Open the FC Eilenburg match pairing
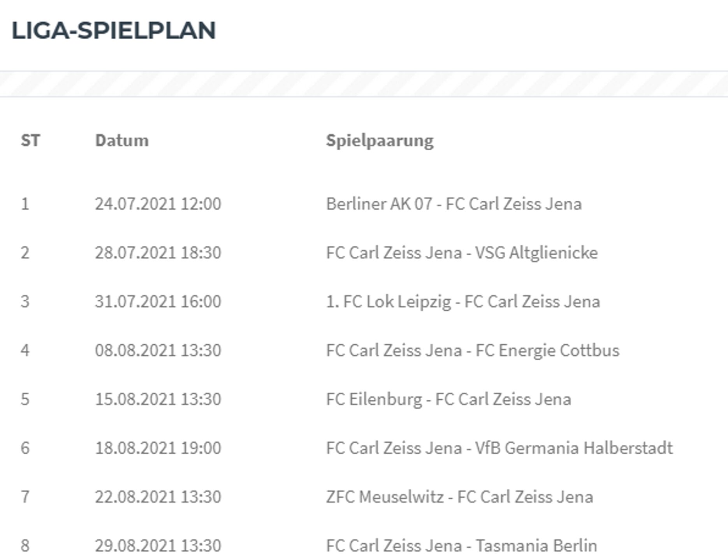Screen dimensions: 728x560 (448, 399)
